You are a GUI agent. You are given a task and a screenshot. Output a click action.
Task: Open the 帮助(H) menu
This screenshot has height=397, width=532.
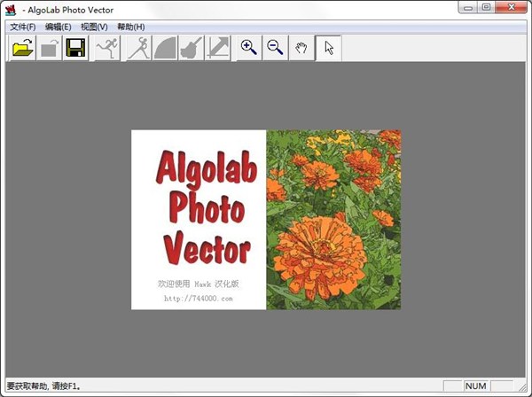click(131, 27)
